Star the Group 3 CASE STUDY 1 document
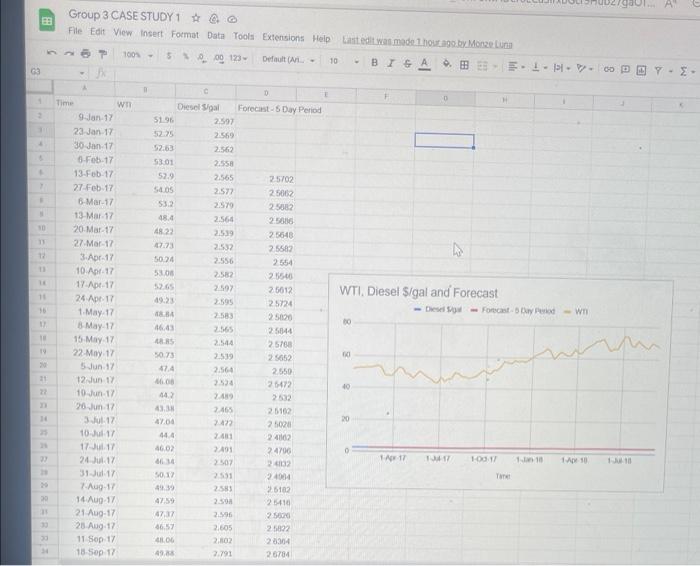 point(196,18)
